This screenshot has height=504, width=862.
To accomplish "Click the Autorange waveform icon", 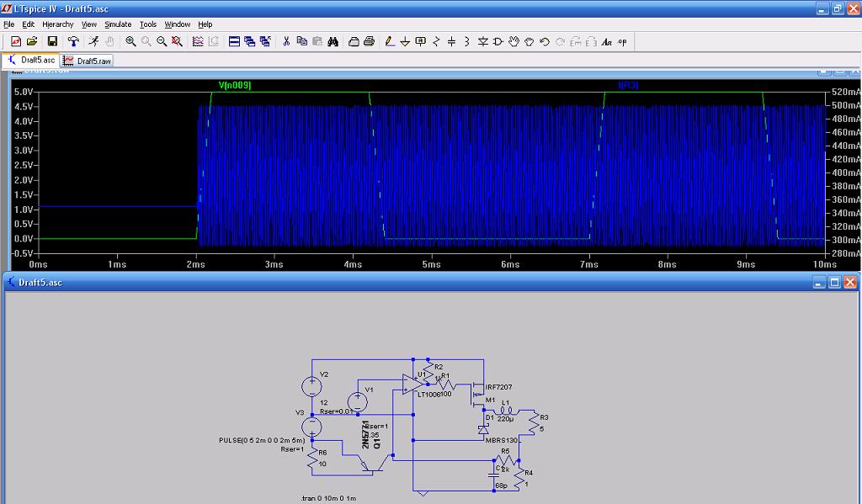I will coord(198,42).
